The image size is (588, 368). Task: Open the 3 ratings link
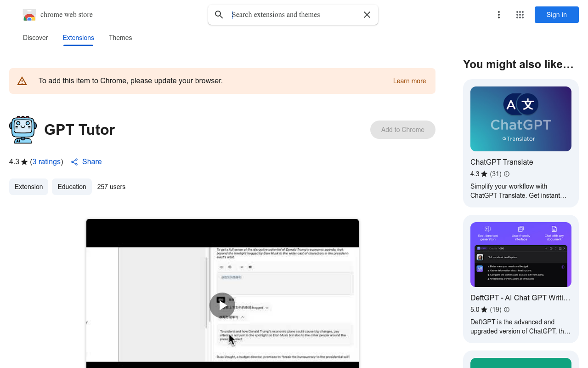pos(47,162)
